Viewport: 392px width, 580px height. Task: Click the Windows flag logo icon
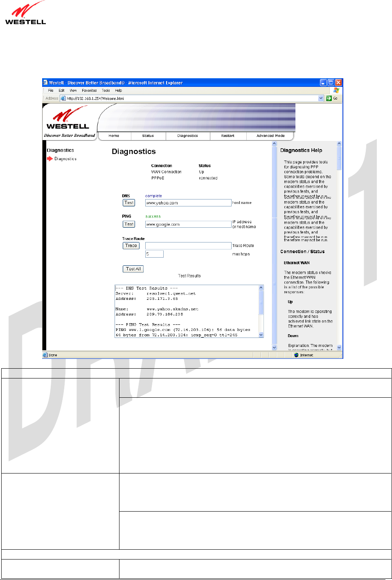tap(336, 91)
